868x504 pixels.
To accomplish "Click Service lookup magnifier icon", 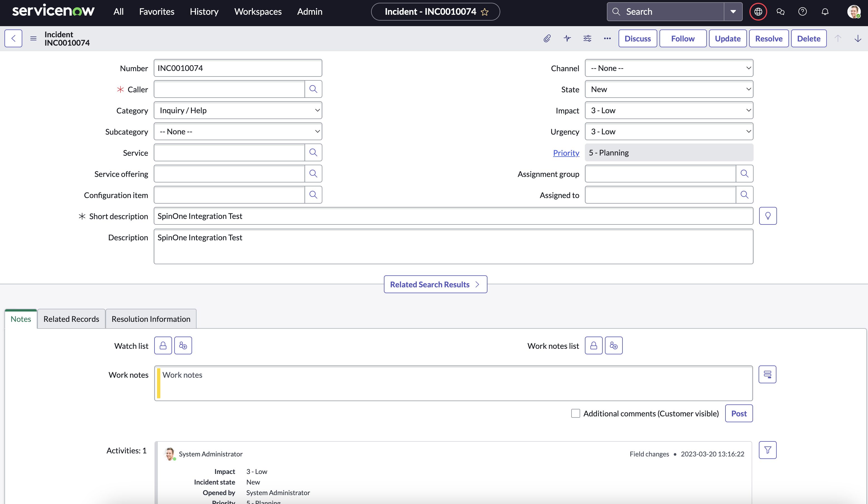I will (313, 152).
